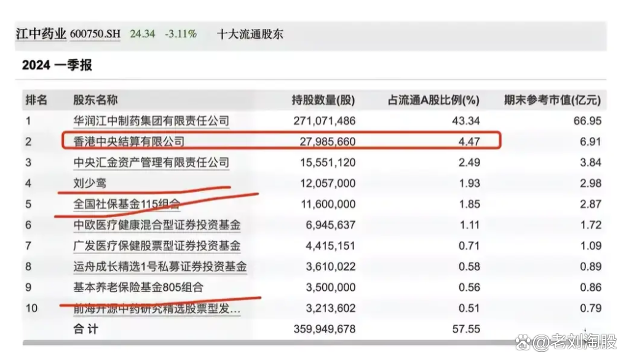Open 广发医疗保健股票型证券投资基金 details
Screen dimensions: 629x364
point(154,246)
